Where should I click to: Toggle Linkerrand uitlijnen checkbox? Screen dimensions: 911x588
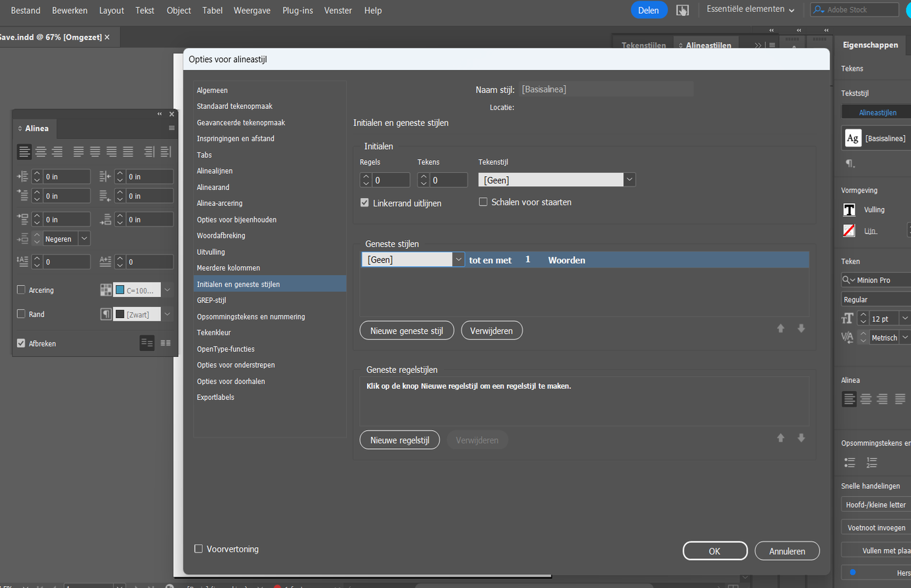[x=364, y=203]
